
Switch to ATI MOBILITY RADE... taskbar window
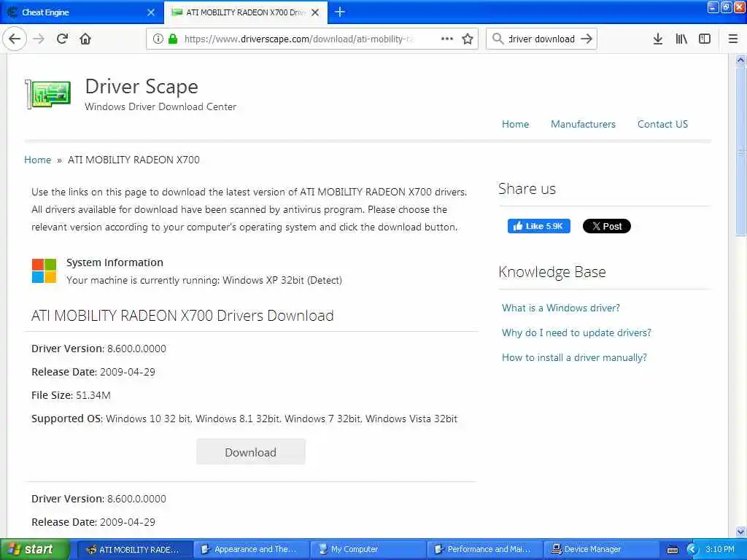(x=135, y=550)
